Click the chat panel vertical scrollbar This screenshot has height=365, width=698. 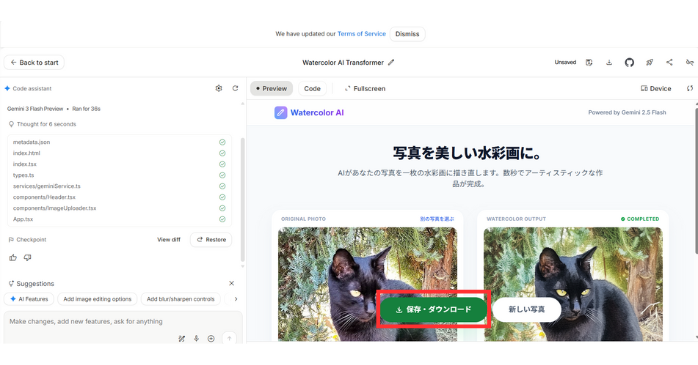coord(243,199)
